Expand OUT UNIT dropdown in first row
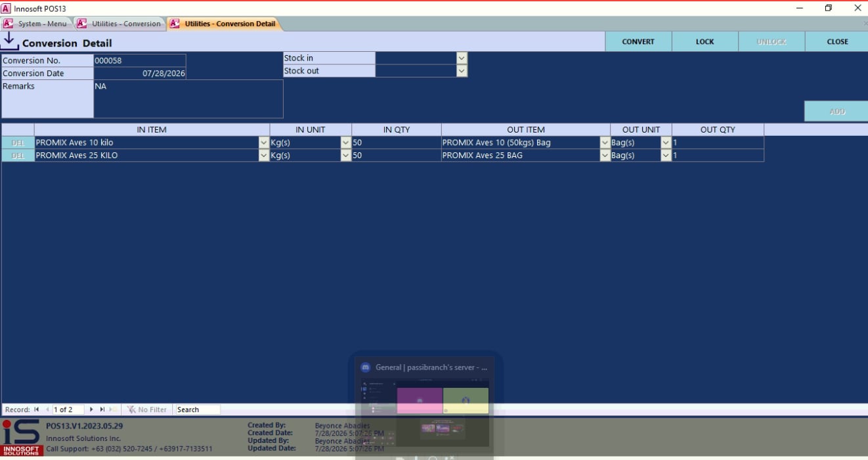This screenshot has height=460, width=868. pos(666,142)
